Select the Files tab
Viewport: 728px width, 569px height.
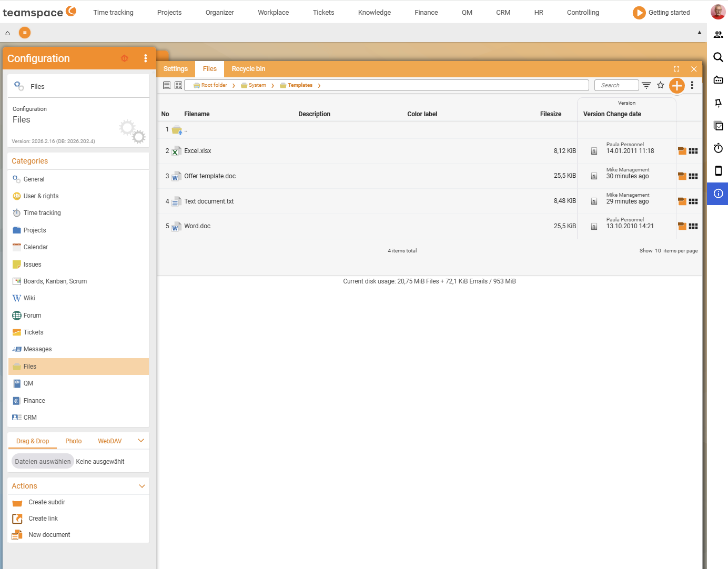pyautogui.click(x=210, y=69)
